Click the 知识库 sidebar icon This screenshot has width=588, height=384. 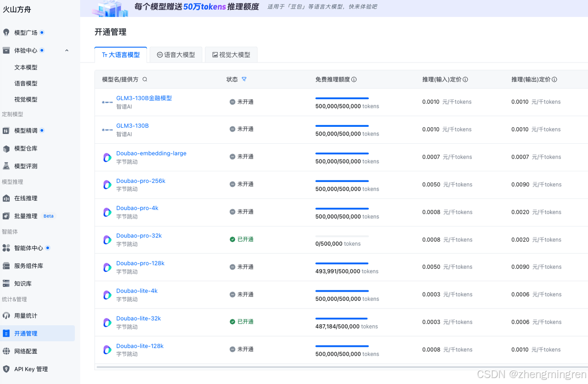(6, 283)
